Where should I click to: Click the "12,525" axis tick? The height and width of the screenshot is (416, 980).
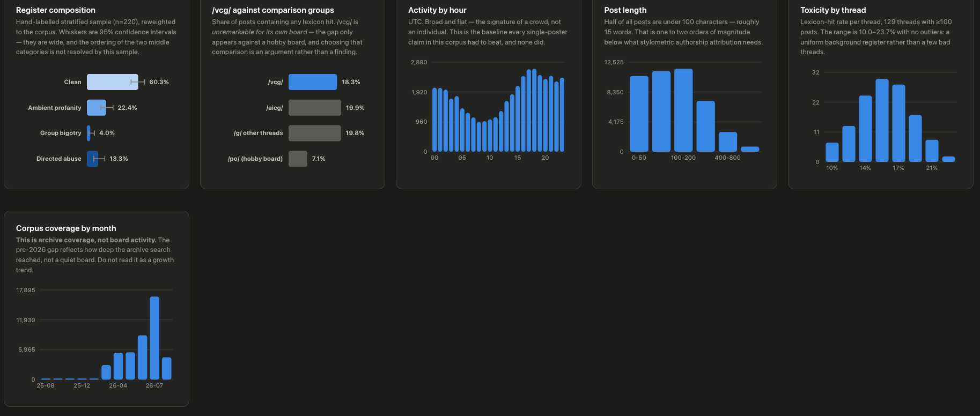pyautogui.click(x=614, y=62)
